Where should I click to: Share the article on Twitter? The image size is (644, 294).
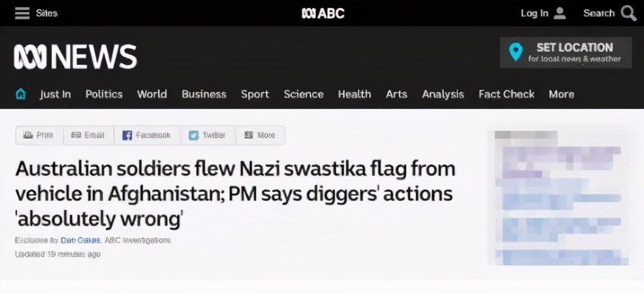click(207, 135)
